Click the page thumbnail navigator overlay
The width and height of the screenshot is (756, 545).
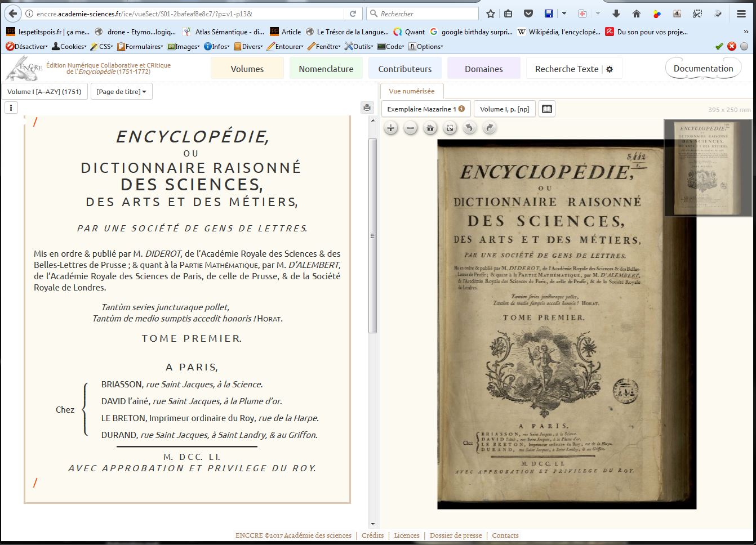(x=708, y=168)
